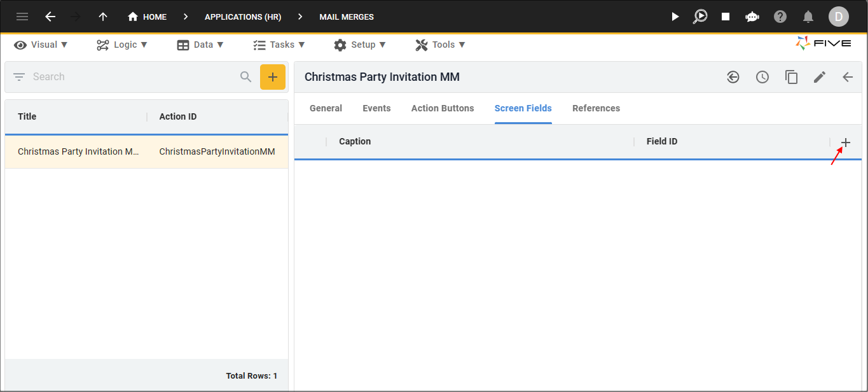Sort by the Title column header
868x392 pixels.
(x=27, y=116)
